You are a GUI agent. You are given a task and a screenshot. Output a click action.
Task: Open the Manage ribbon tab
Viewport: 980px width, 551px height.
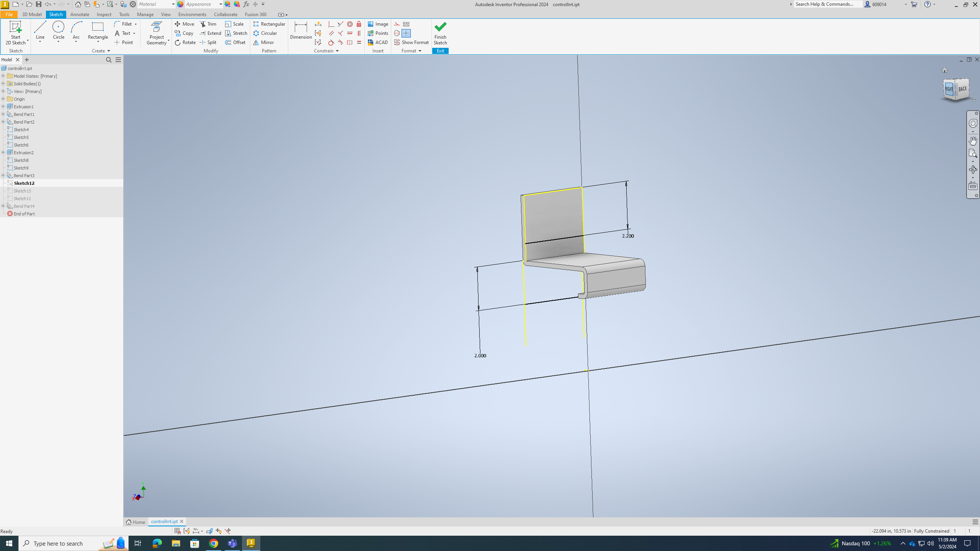pos(145,15)
